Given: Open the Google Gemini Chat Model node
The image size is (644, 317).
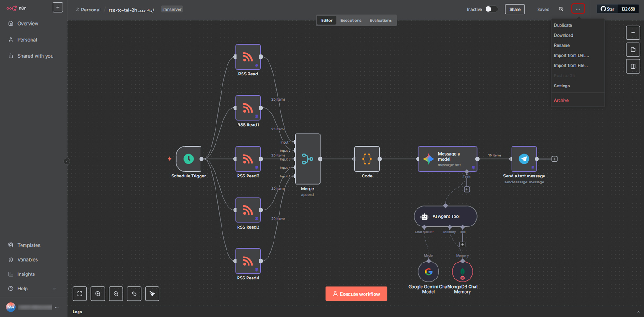Looking at the screenshot, I should [428, 271].
